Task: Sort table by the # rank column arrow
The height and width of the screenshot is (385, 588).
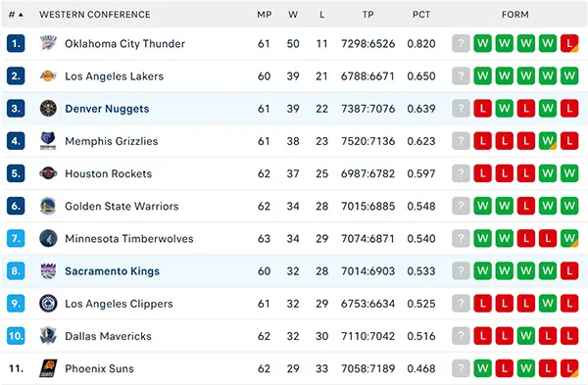Action: (x=21, y=15)
